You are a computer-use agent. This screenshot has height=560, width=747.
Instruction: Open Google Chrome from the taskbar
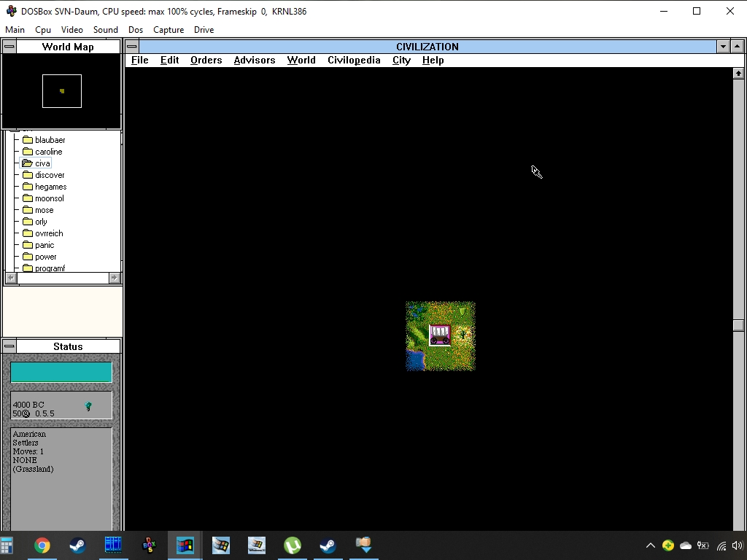tap(42, 545)
